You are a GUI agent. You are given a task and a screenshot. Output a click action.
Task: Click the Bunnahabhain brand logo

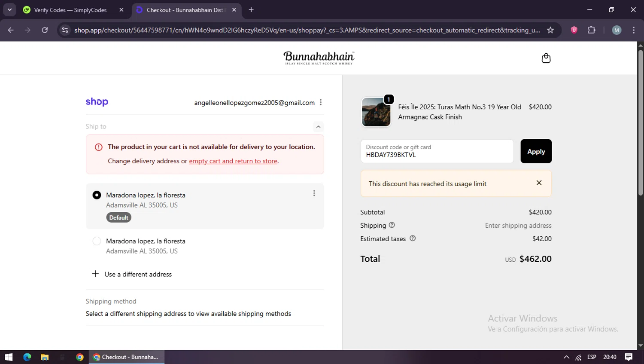319,58
